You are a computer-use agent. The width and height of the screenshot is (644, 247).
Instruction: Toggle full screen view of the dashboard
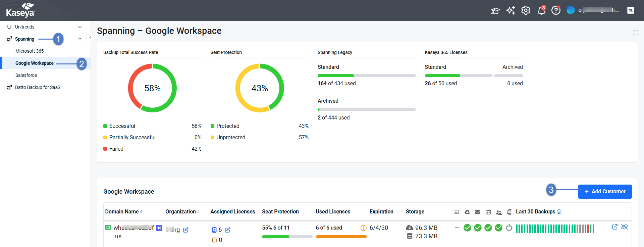click(636, 33)
